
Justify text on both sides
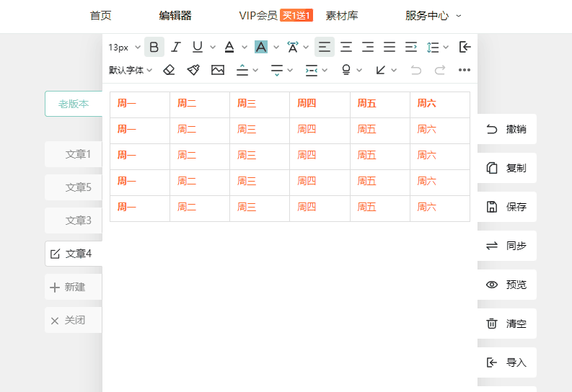point(390,47)
